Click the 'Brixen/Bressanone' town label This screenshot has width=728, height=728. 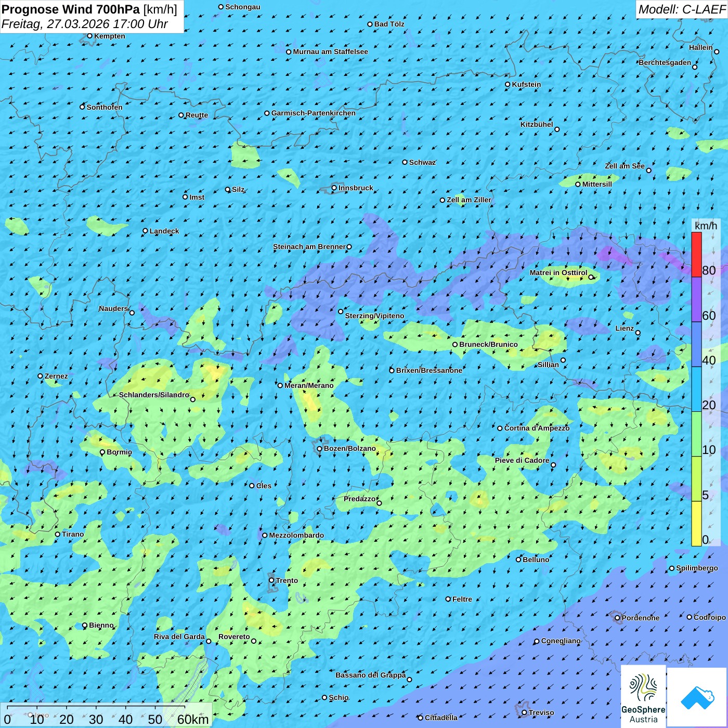(x=429, y=370)
